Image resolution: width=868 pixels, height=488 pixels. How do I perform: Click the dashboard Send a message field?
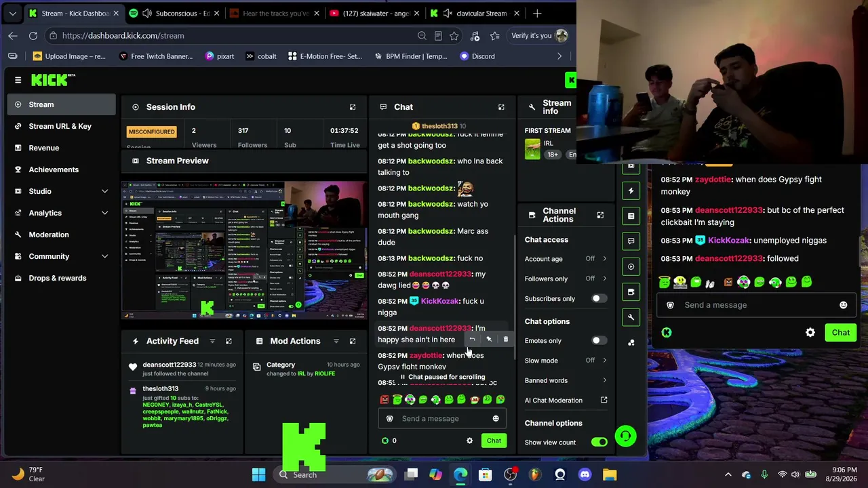[x=442, y=419]
